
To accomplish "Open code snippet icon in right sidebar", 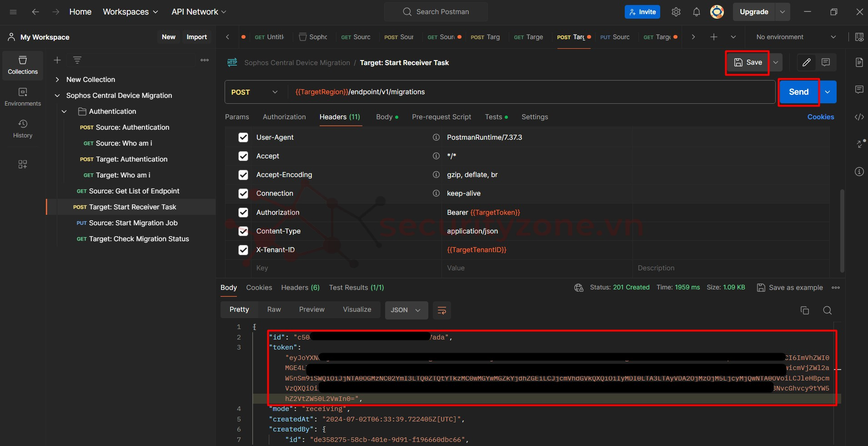I will tap(859, 117).
